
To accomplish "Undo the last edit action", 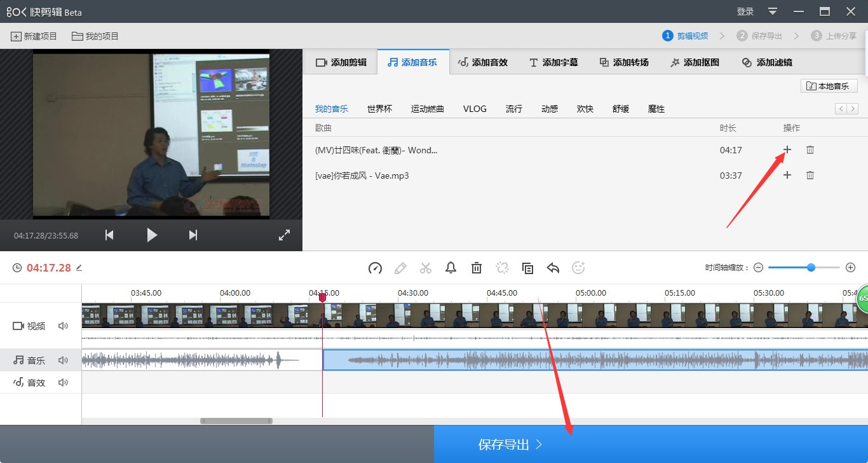I will 553,268.
